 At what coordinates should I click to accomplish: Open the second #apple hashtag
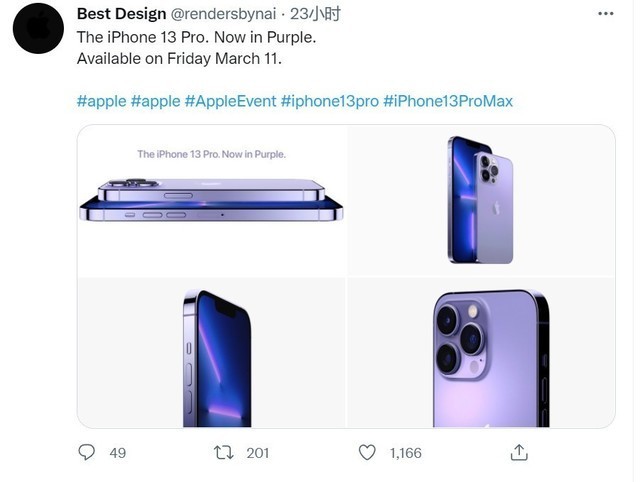(156, 101)
